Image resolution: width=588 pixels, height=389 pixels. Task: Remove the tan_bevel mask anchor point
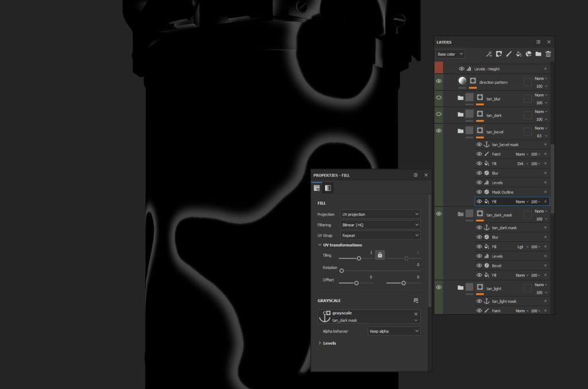pos(546,144)
